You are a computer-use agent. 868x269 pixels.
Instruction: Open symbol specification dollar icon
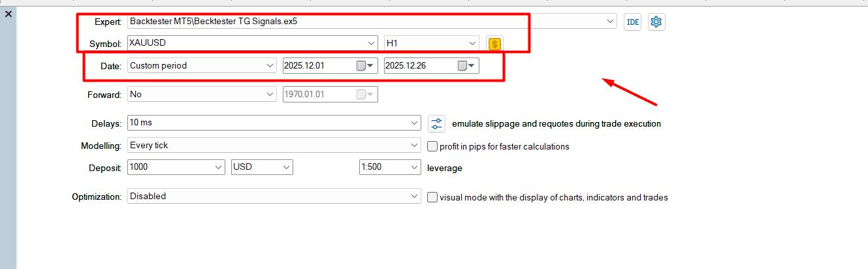[x=495, y=44]
